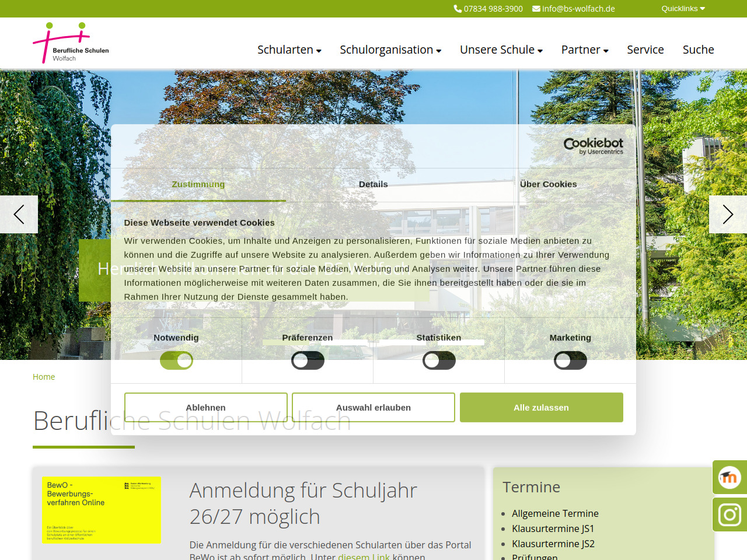Enable the Präferenzen cookie toggle
The image size is (747, 560).
[308, 360]
